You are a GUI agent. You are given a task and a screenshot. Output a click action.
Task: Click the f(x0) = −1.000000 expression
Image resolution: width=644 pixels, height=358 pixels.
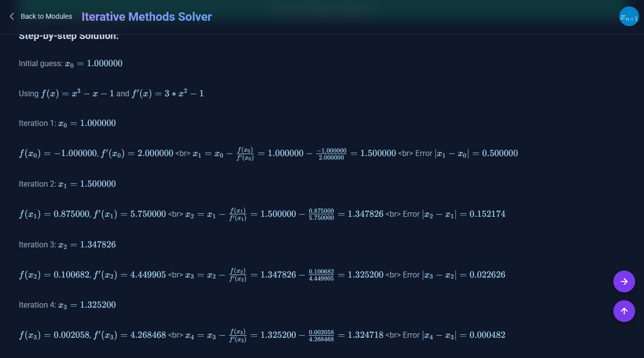[x=58, y=154]
